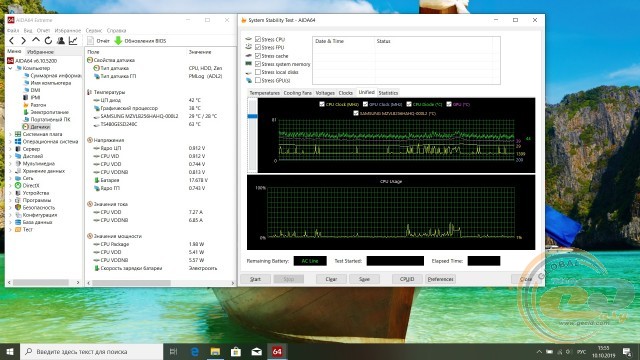Select the Портативный ПК tree item

click(47, 120)
